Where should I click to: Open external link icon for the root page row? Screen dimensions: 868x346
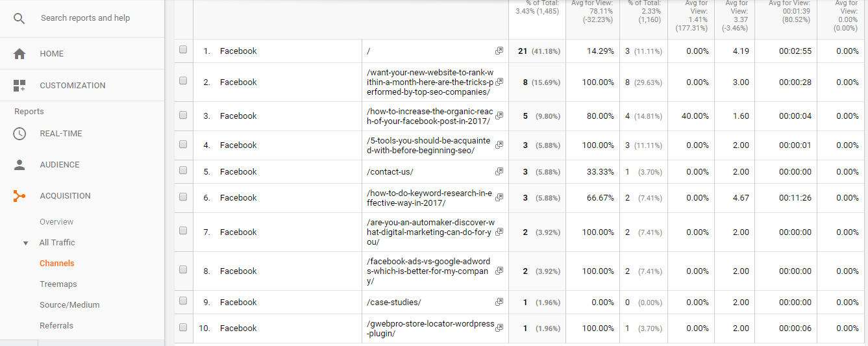click(x=499, y=51)
